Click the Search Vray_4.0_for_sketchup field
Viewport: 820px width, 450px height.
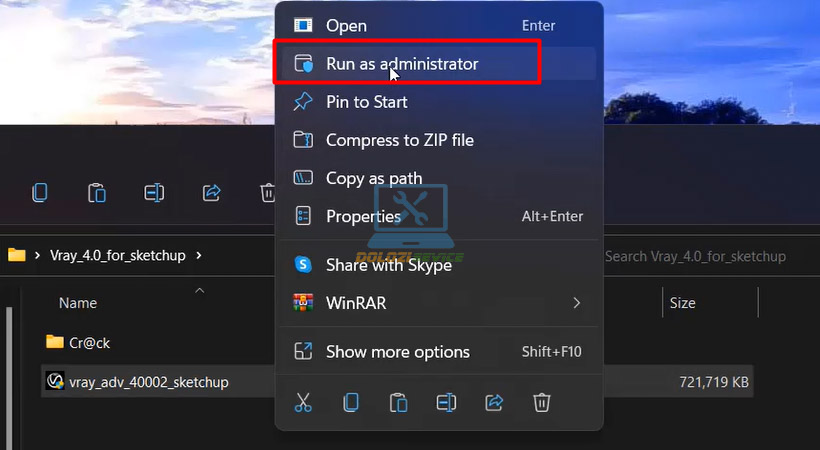point(696,256)
